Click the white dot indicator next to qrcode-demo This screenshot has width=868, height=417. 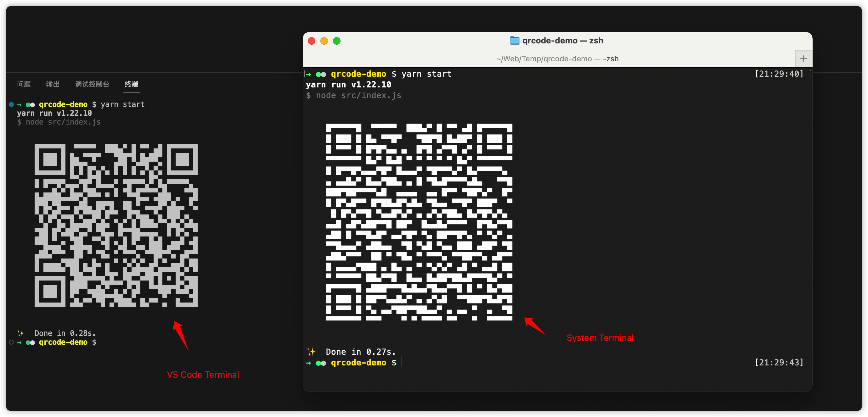(x=324, y=74)
